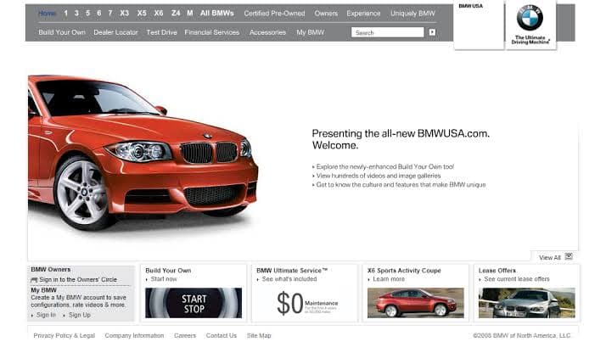Click Start now under Build Your Own card

point(164,279)
